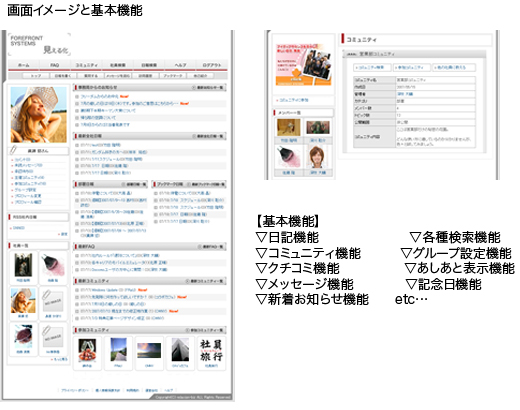Click the ホーム tab in top navigation
Image resolution: width=520 pixels, height=410 pixels.
pos(23,65)
